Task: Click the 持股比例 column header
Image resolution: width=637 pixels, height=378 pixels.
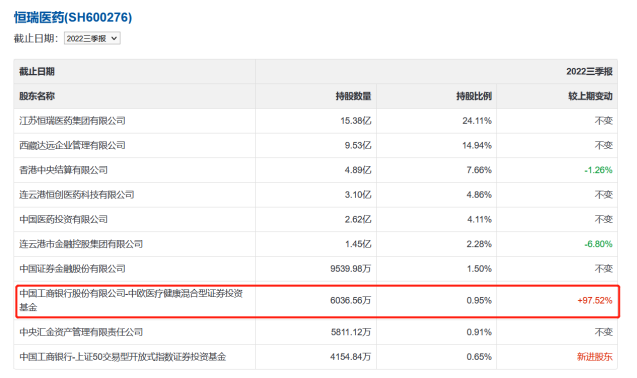Action: click(x=474, y=96)
